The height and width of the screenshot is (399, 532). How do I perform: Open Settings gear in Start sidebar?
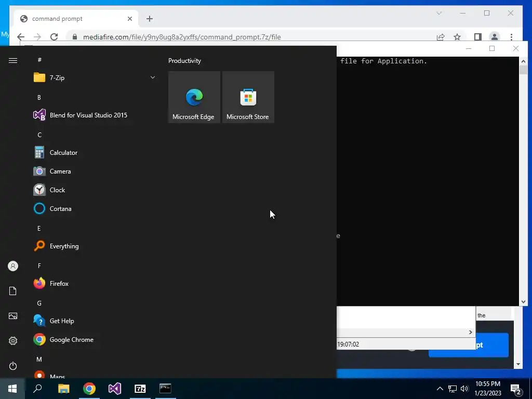13,341
